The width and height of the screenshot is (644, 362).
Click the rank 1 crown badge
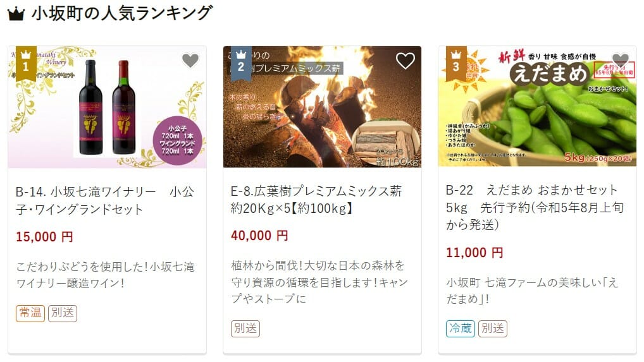pyautogui.click(x=26, y=63)
